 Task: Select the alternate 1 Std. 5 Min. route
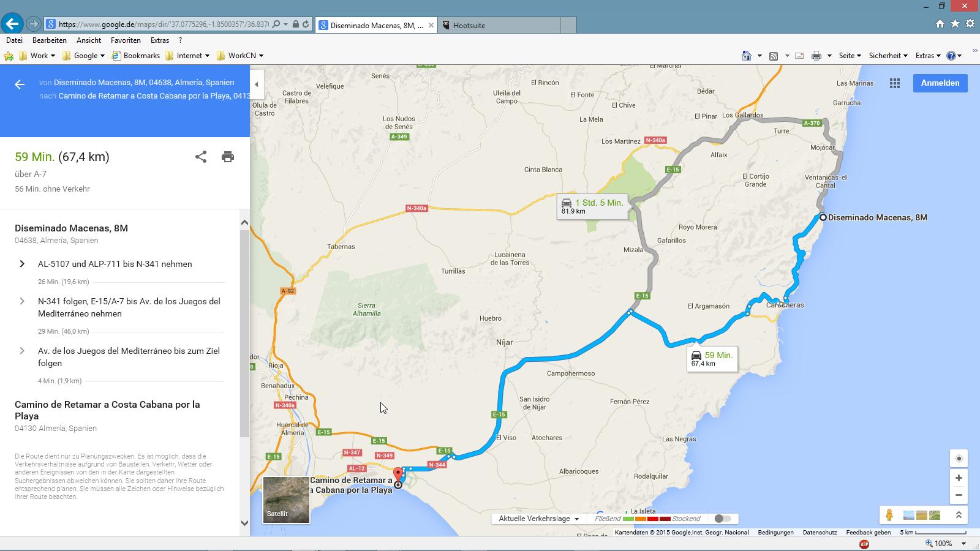click(x=592, y=206)
